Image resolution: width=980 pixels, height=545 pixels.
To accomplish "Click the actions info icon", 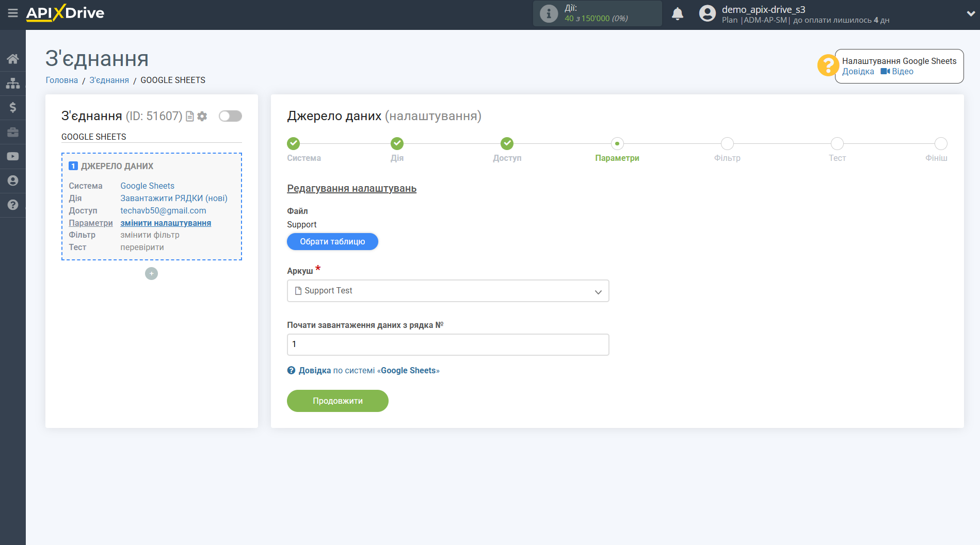I will coord(549,13).
